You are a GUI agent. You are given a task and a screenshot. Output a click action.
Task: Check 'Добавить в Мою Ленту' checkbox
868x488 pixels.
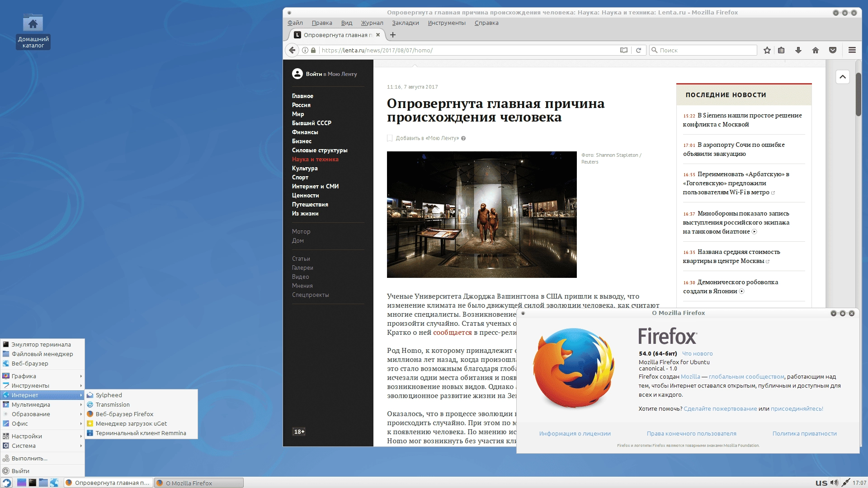point(390,138)
